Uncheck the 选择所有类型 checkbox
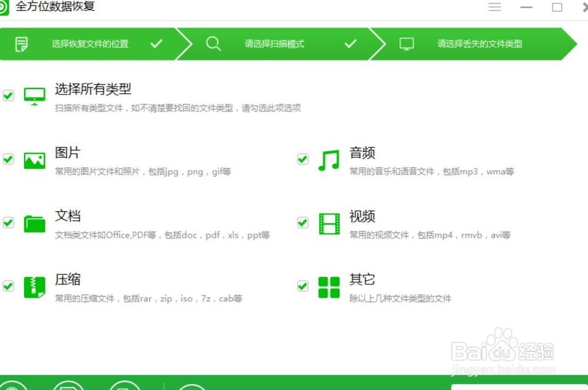The image size is (588, 390). [x=8, y=96]
